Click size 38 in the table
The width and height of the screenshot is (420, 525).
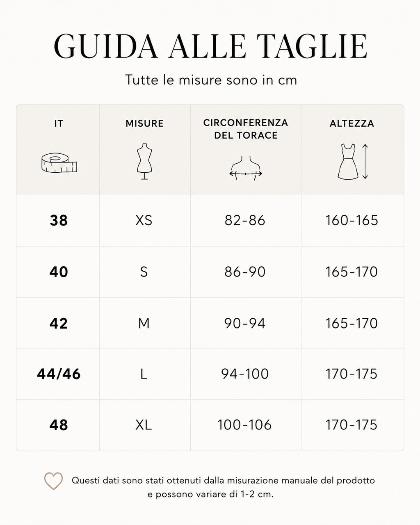[x=59, y=221]
